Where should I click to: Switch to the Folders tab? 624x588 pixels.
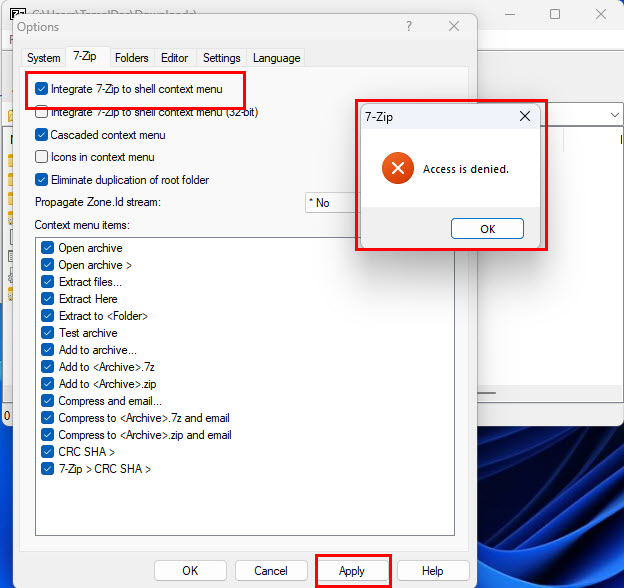click(x=131, y=58)
